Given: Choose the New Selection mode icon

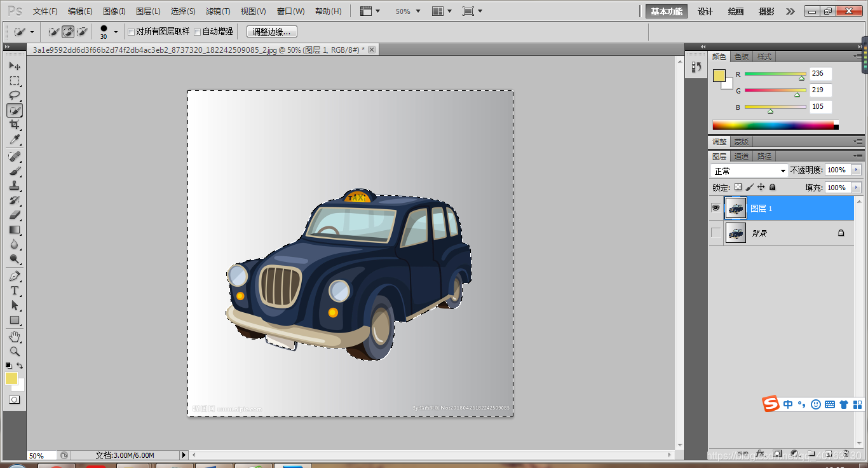Looking at the screenshot, I should (x=54, y=31).
